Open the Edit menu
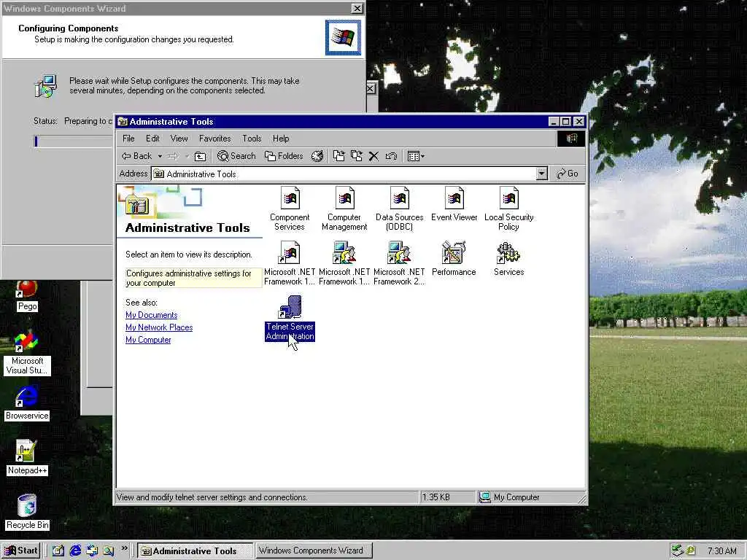Screen dimensions: 747x560 [x=152, y=139]
